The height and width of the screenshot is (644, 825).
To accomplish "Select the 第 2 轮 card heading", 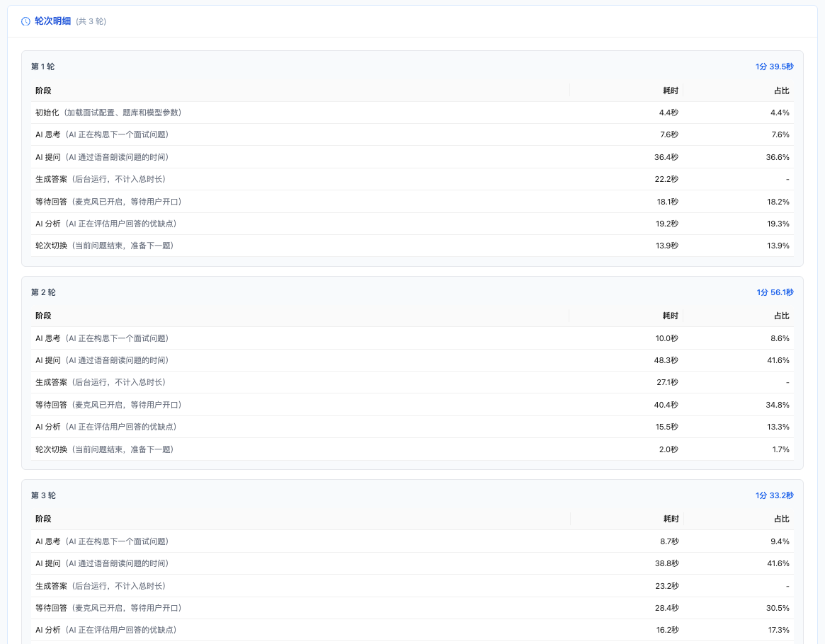I will (43, 292).
